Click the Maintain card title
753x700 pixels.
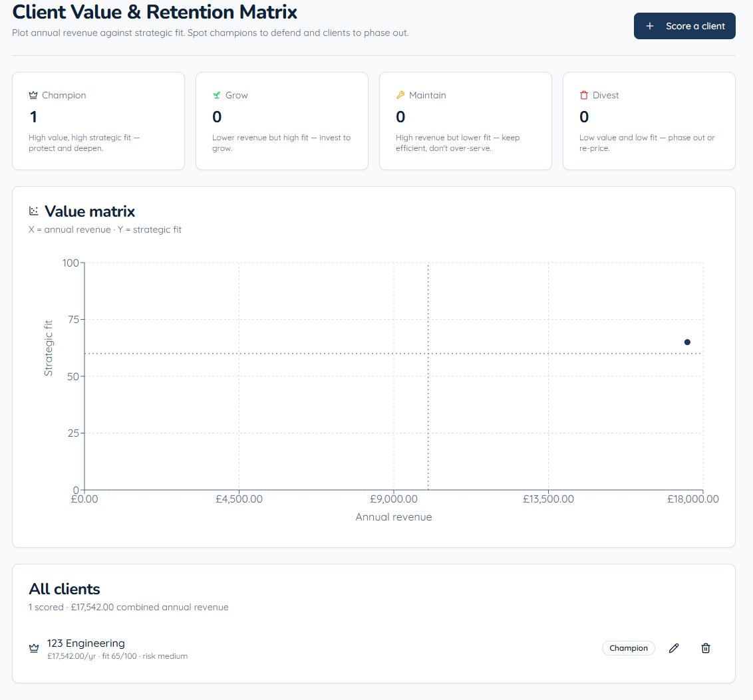click(x=428, y=95)
